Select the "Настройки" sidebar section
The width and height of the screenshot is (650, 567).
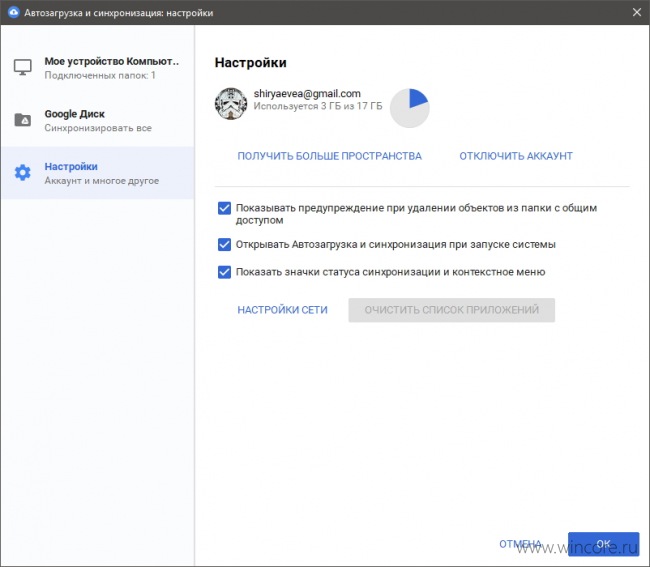click(97, 173)
